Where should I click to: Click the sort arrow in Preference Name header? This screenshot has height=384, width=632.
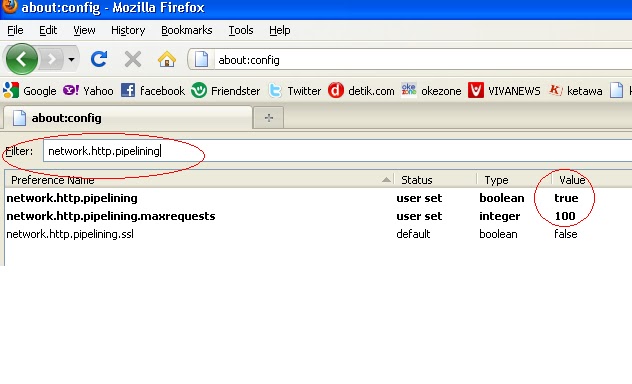[x=386, y=180]
